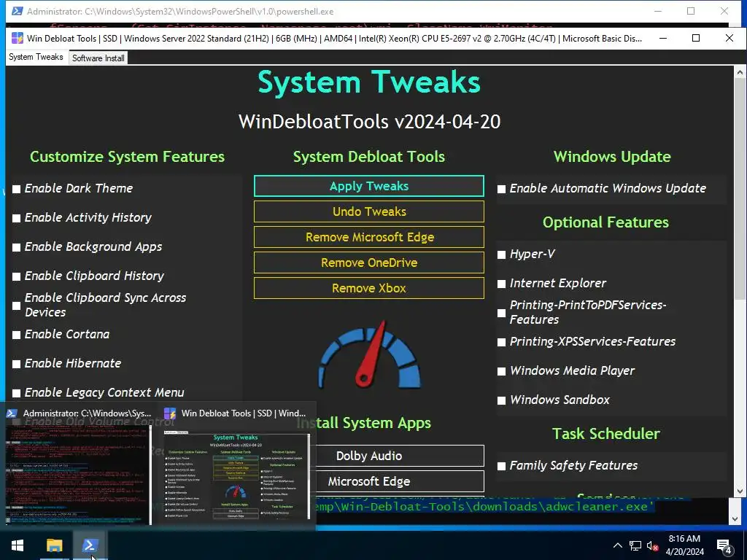Switch to the Software Install tab

98,58
